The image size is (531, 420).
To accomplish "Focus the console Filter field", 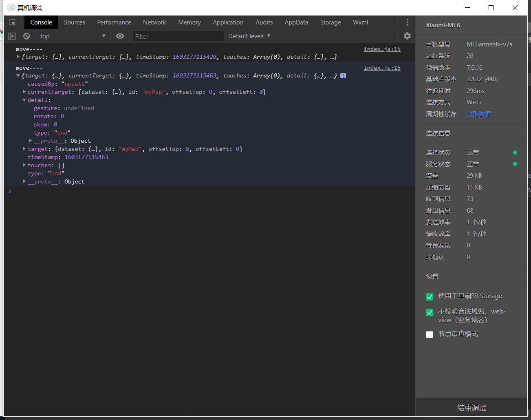I will (178, 36).
